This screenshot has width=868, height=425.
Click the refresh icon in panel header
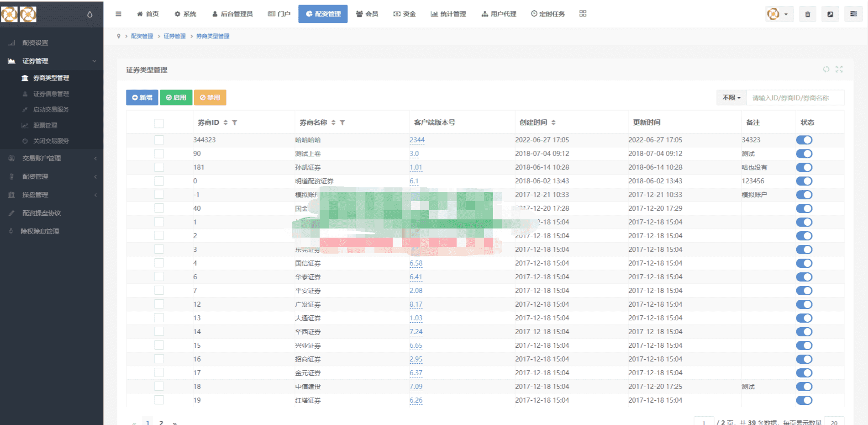[x=826, y=69]
